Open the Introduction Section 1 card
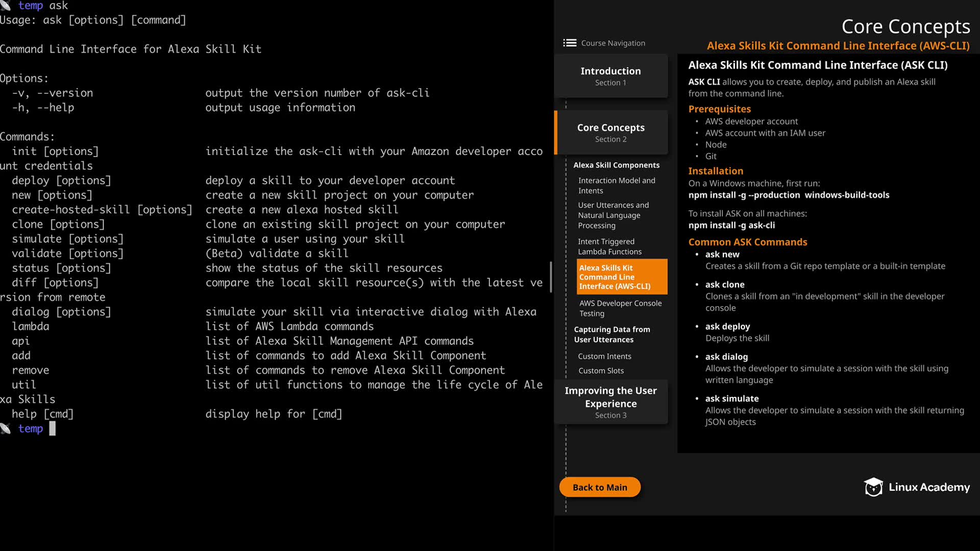 [610, 76]
